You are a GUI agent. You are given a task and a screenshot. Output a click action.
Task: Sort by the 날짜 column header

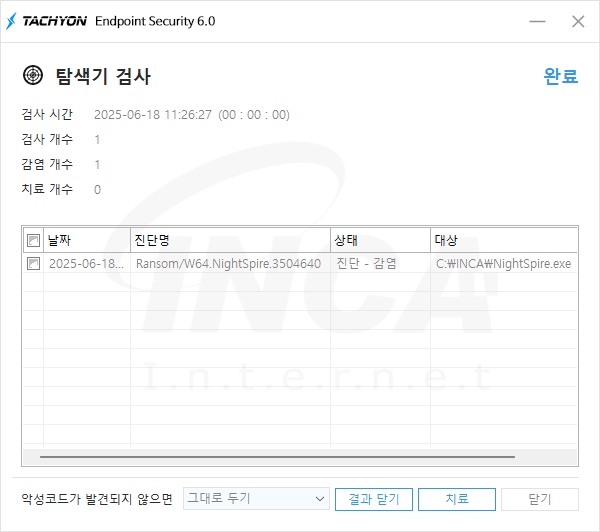click(87, 240)
